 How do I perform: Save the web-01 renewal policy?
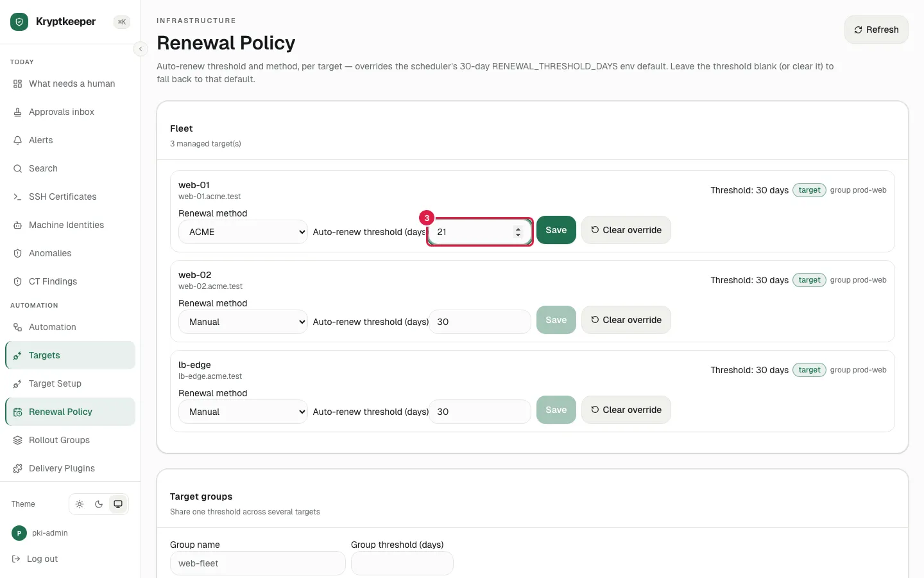click(556, 230)
